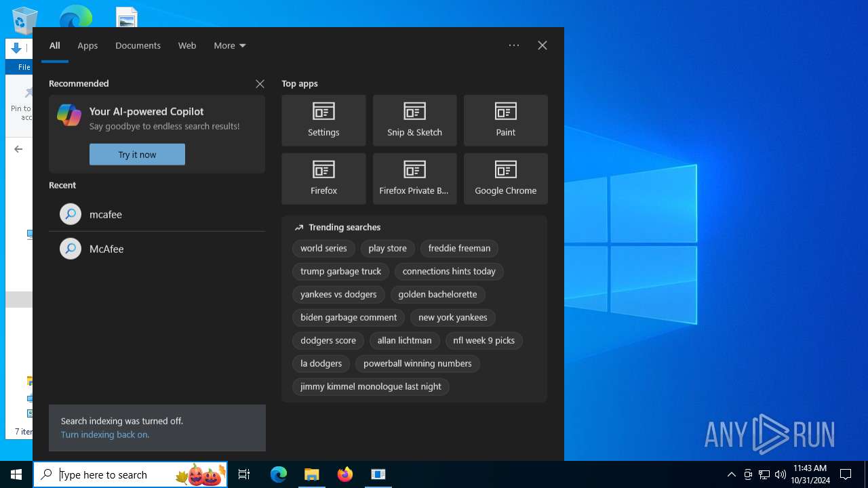Search trending 'dodgers score'
This screenshot has height=488, width=868.
(328, 340)
